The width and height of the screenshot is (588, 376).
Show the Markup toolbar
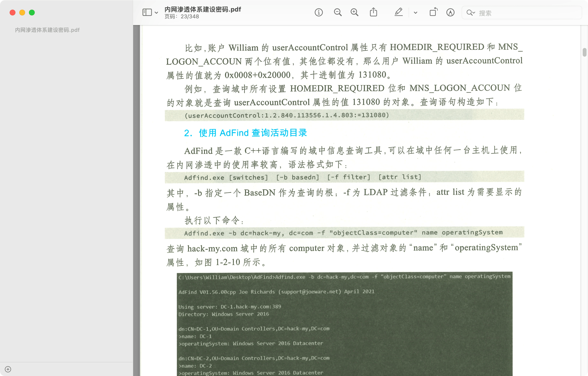coord(450,13)
